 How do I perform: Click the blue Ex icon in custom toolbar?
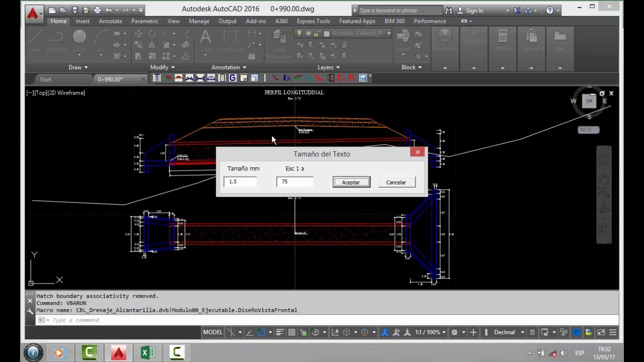pos(287,78)
